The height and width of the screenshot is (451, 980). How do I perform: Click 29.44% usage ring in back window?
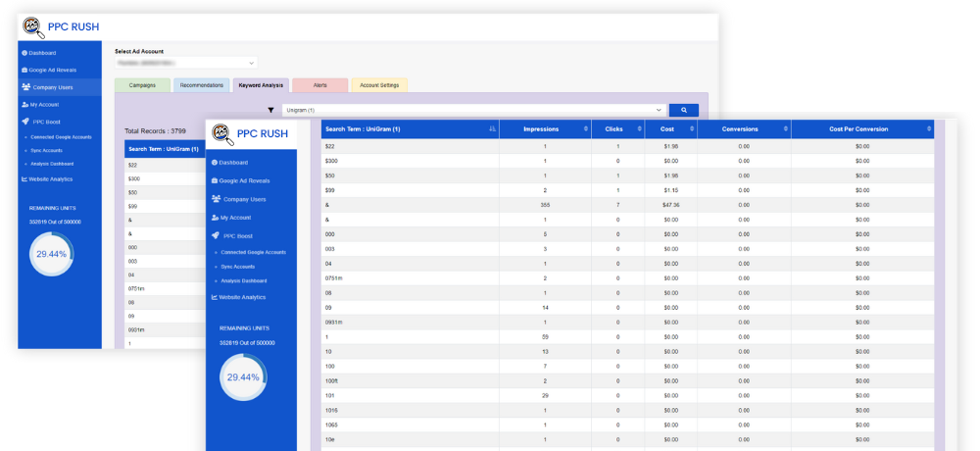pos(51,254)
